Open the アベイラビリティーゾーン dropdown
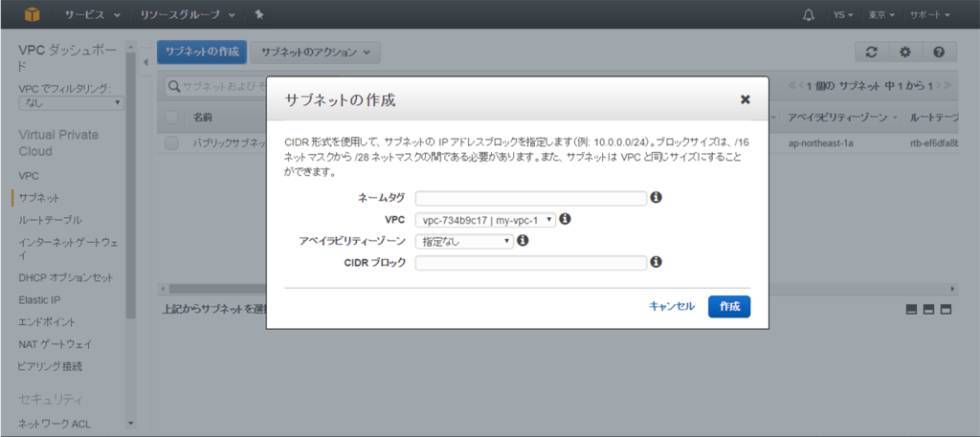 (464, 241)
